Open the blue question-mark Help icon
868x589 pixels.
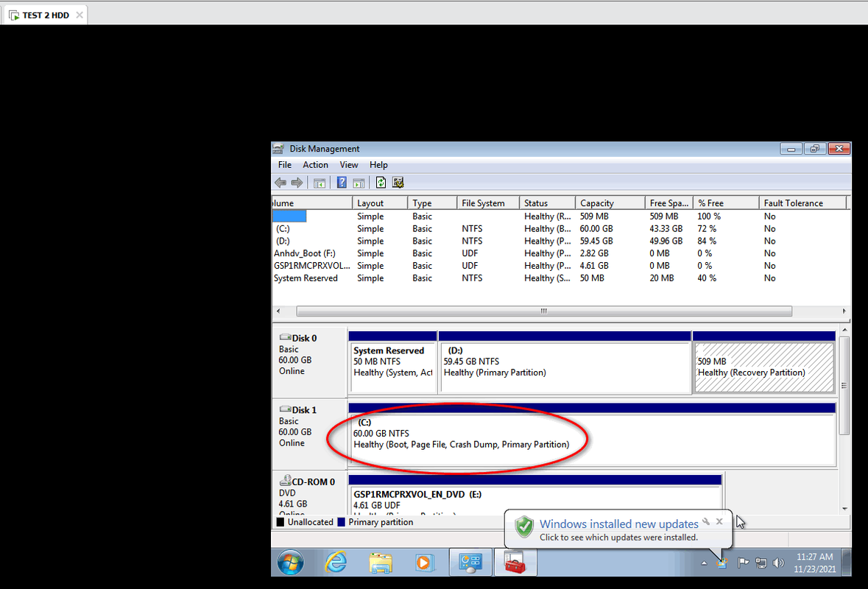tap(342, 183)
